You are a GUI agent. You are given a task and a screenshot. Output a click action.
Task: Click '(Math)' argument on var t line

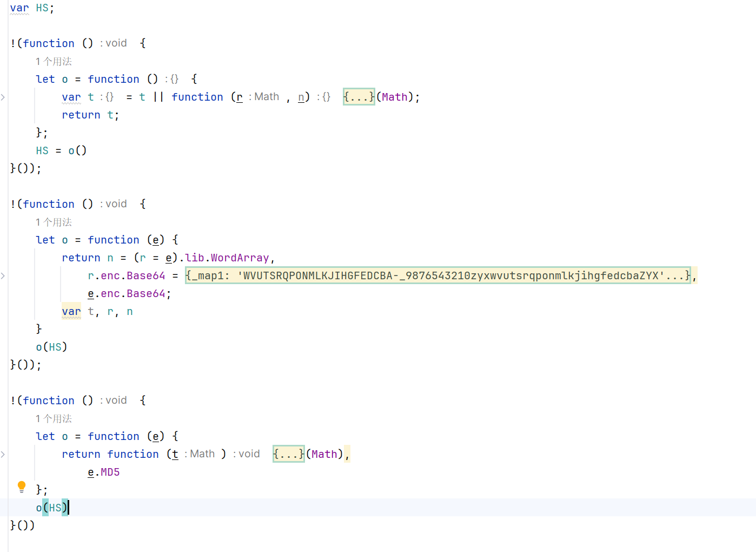(395, 97)
